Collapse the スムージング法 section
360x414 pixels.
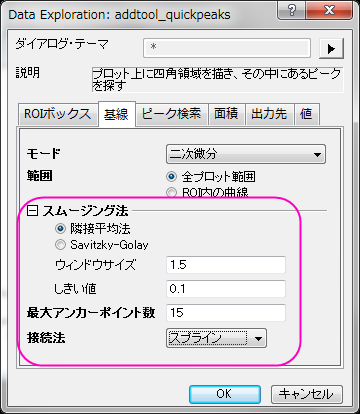click(32, 211)
